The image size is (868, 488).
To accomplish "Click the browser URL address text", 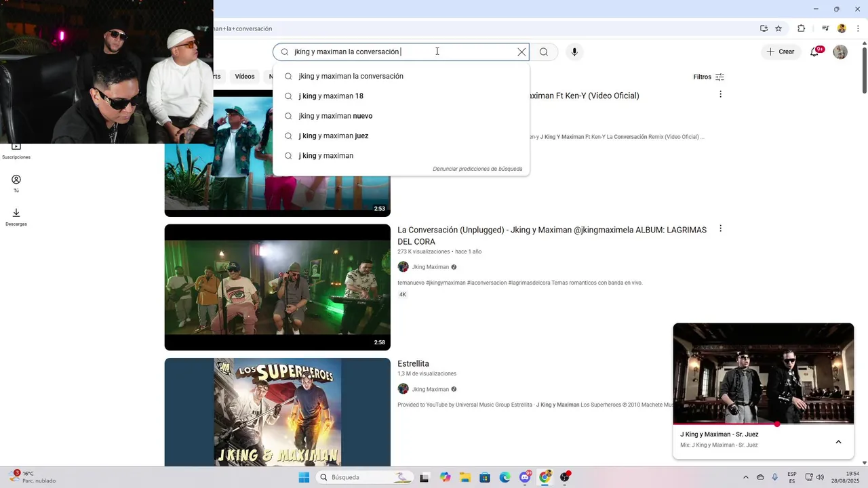I will [243, 28].
